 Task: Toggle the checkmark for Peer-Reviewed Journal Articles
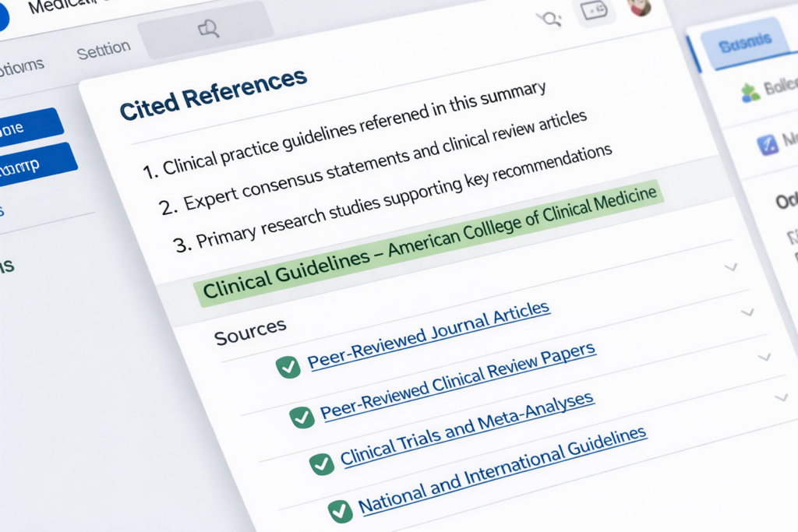pyautogui.click(x=291, y=366)
